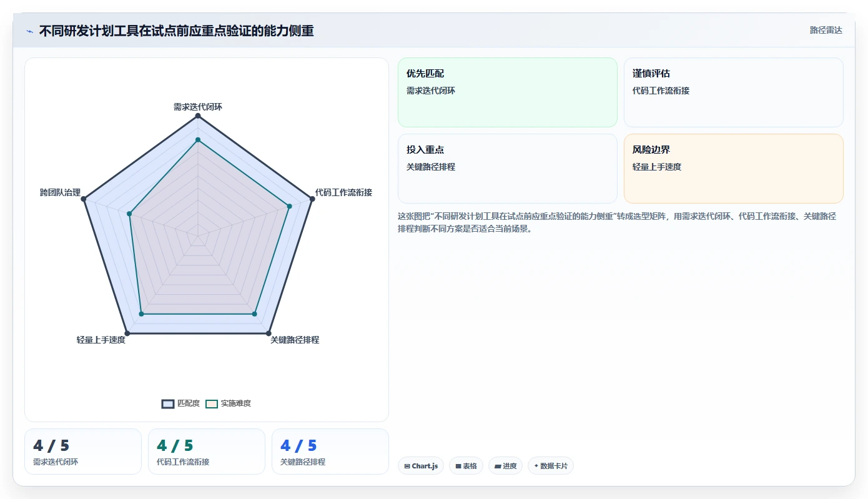
Task: Click the icon in the 进度 tag
Action: click(498, 466)
